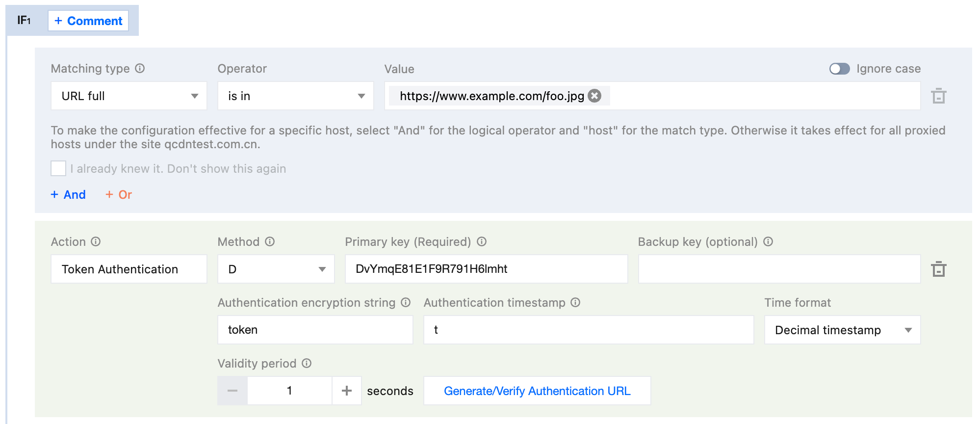This screenshot has width=980, height=424.
Task: Show info for Validity period
Action: tap(307, 363)
